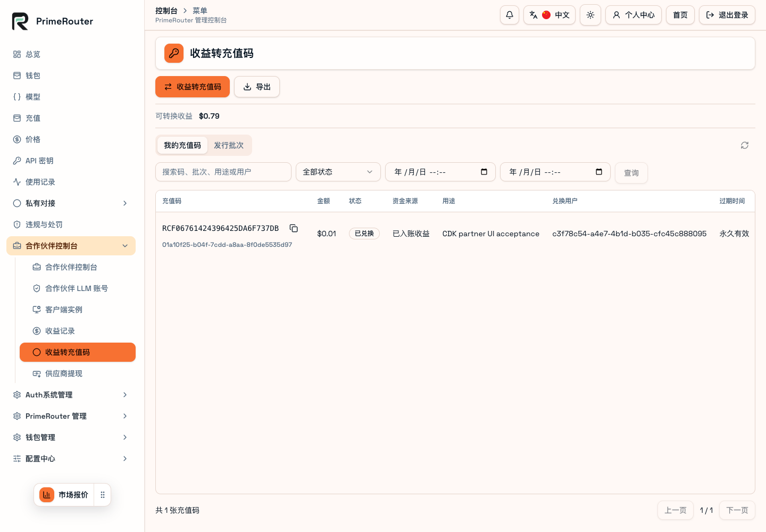Click the orange 收益转充值码 button
This screenshot has height=532, width=766.
(193, 87)
